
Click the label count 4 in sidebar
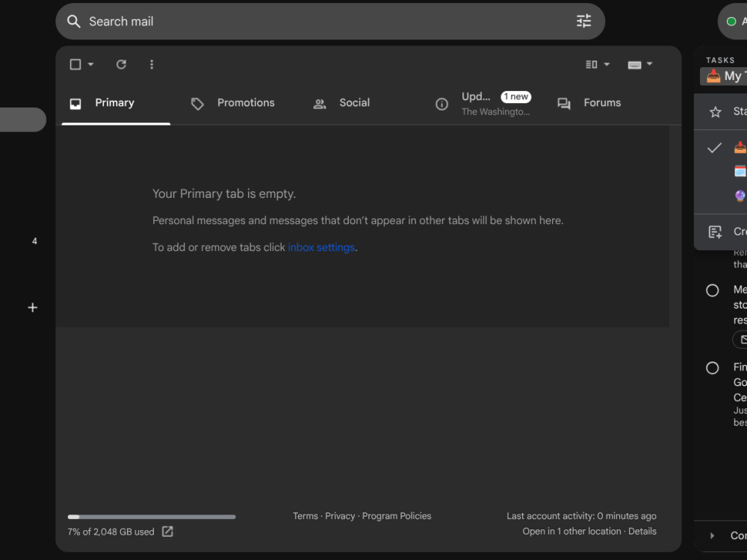pos(34,241)
